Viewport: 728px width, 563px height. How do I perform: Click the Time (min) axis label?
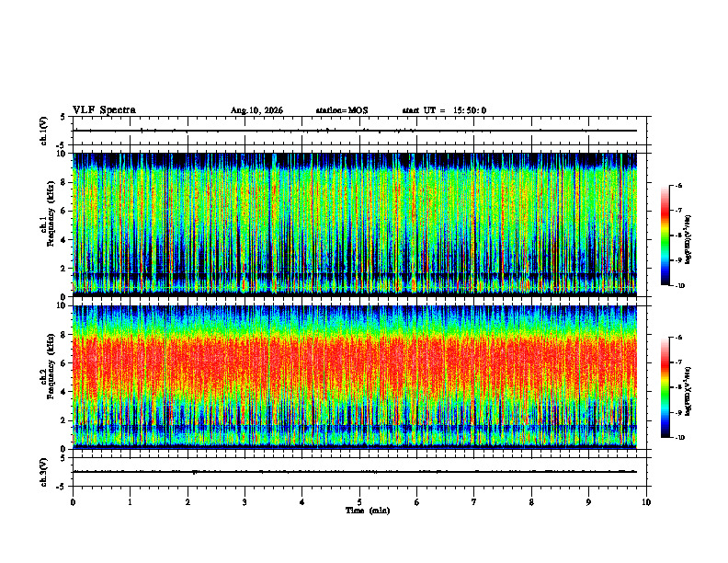pyautogui.click(x=368, y=511)
